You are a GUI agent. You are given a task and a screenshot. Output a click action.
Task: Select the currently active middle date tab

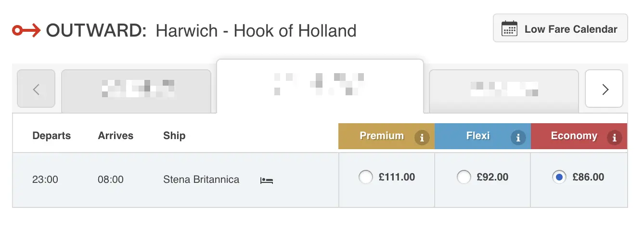point(320,85)
